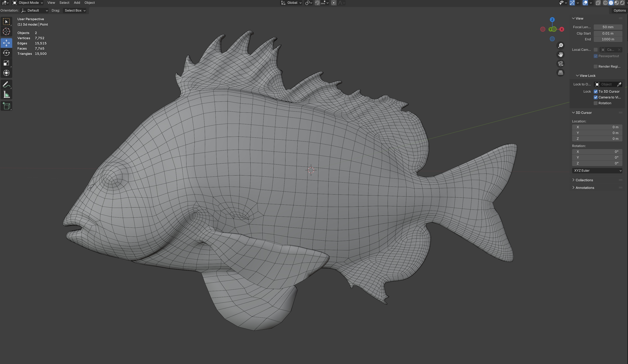The image size is (628, 364).
Task: Open the Add menu
Action: tap(77, 3)
